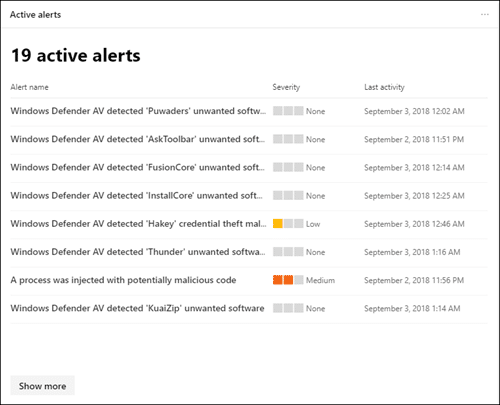This screenshot has height=405, width=500.
Task: Click severity bars for the FusionCore alert
Action: [288, 167]
